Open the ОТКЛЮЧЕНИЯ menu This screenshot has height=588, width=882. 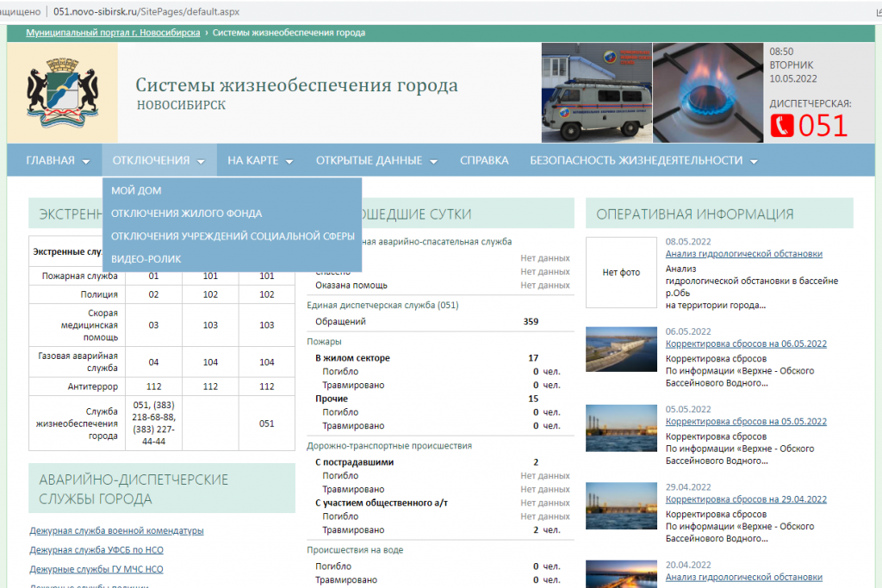pyautogui.click(x=151, y=161)
